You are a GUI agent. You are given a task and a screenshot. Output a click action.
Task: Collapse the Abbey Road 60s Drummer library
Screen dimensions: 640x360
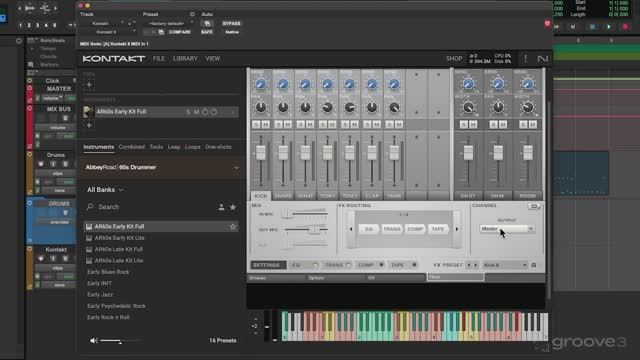pyautogui.click(x=236, y=168)
